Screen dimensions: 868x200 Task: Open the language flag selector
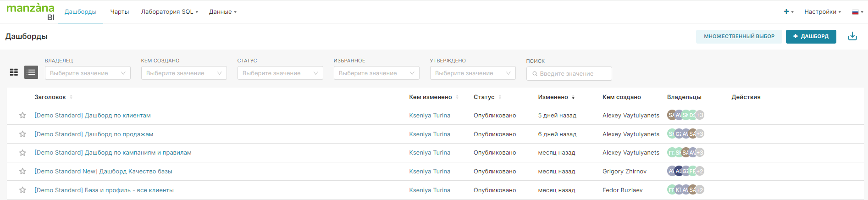[857, 12]
